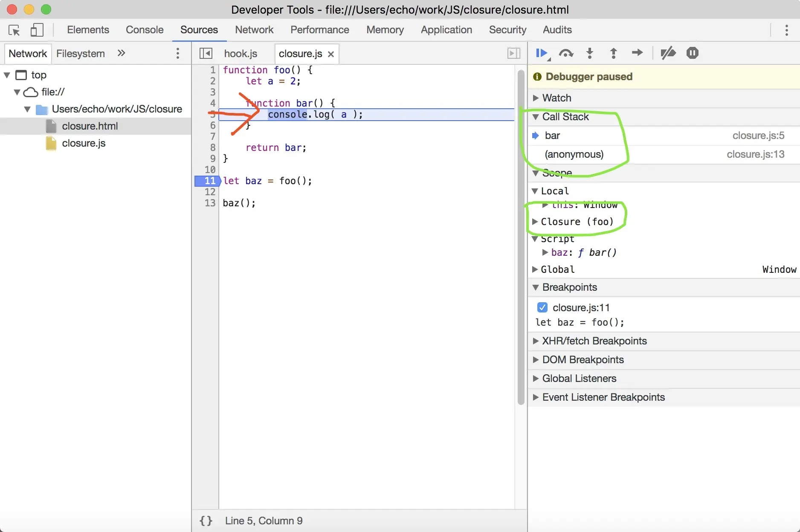The image size is (800, 532).
Task: Set a breakpoint on line 8
Action: click(x=212, y=147)
